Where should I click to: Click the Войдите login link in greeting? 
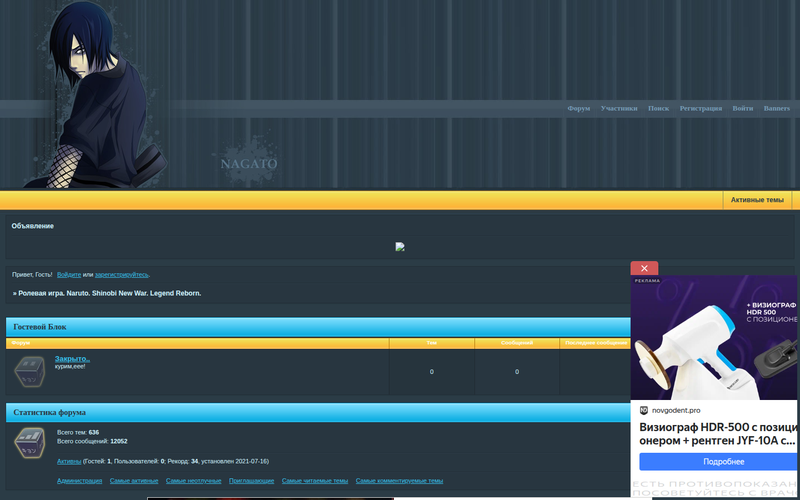pyautogui.click(x=69, y=274)
